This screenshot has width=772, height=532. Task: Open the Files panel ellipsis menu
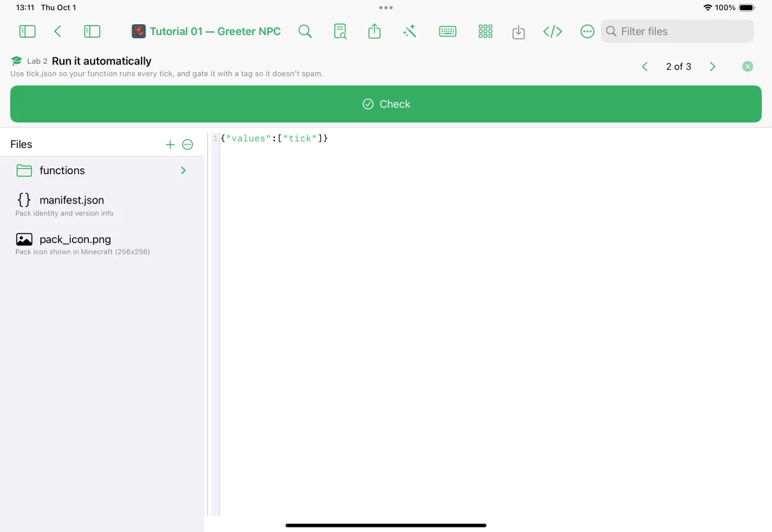[x=188, y=145]
